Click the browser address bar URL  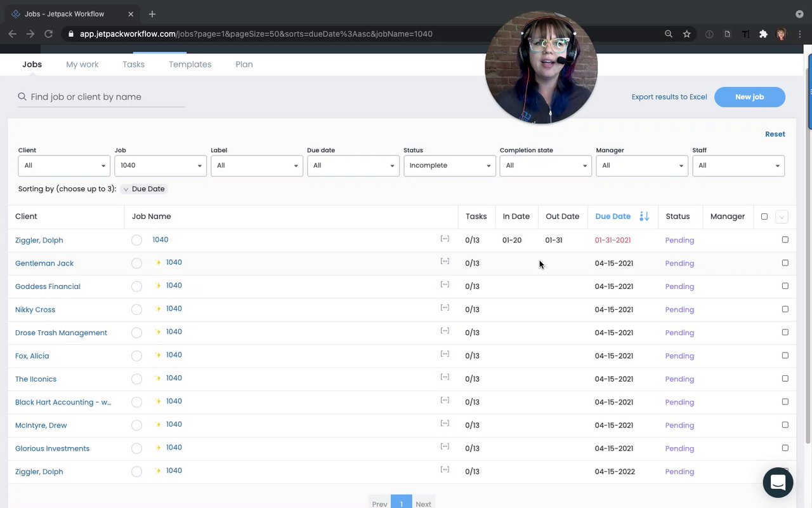(256, 34)
